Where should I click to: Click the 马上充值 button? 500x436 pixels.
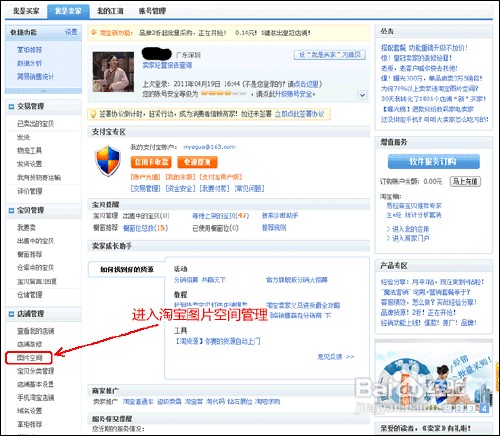[465, 182]
